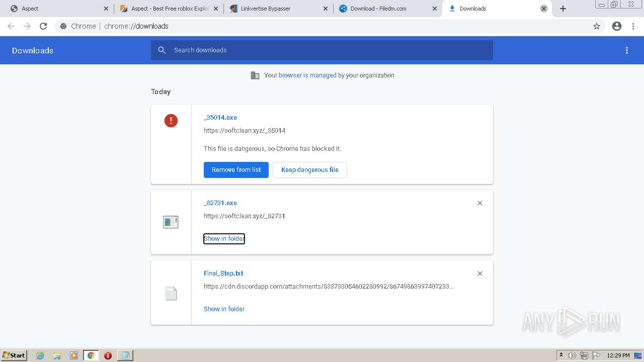Close the Downloads tab
The width and height of the screenshot is (644, 362).
(x=544, y=9)
